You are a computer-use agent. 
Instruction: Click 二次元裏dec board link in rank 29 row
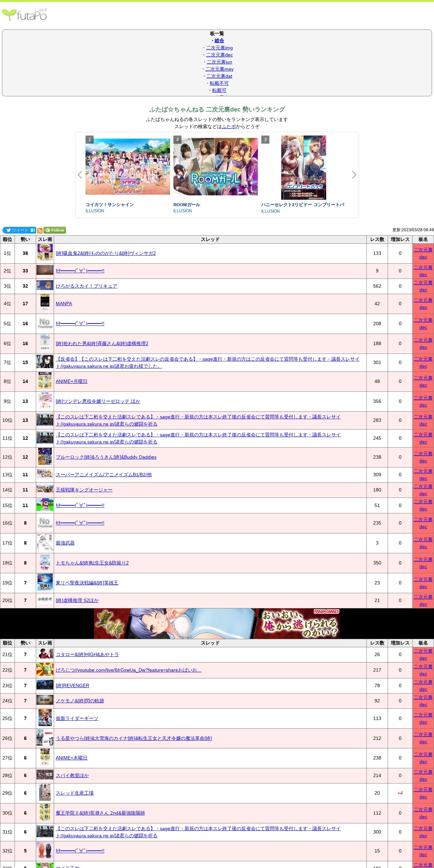[x=423, y=793]
